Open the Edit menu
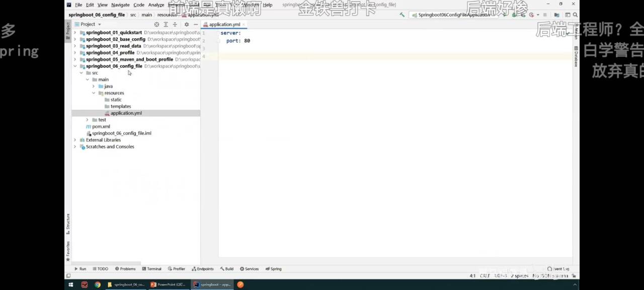Image resolution: width=644 pixels, height=290 pixels. (x=90, y=5)
